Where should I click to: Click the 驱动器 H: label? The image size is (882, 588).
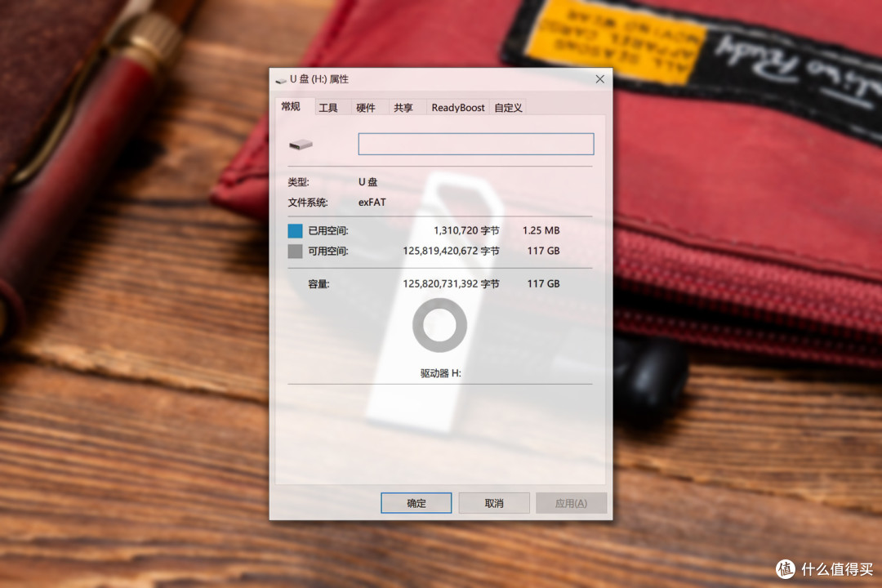click(440, 373)
